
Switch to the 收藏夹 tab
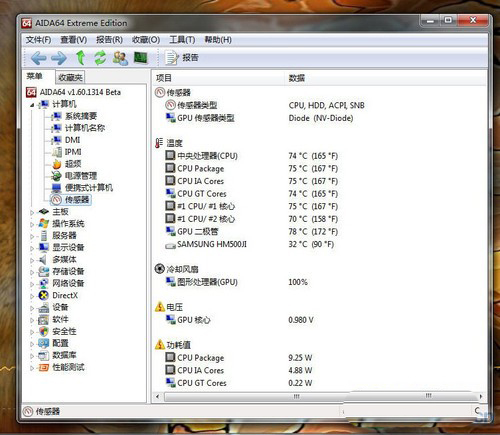(70, 77)
